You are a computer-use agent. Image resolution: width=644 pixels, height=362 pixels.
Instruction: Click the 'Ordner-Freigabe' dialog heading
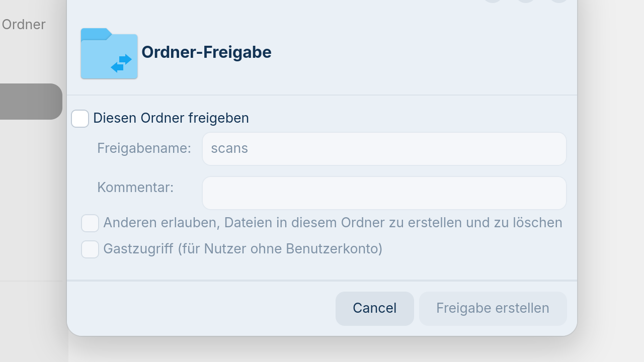(x=206, y=52)
